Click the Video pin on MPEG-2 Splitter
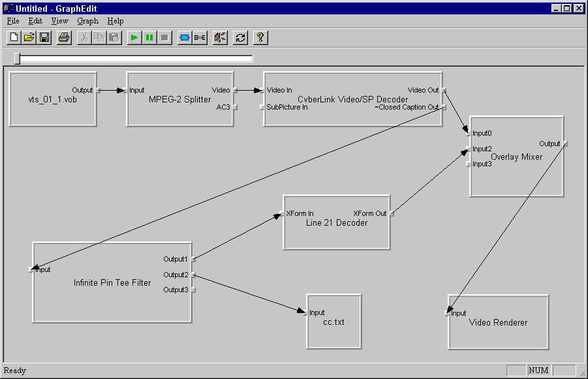This screenshot has height=379, width=588. pos(235,90)
